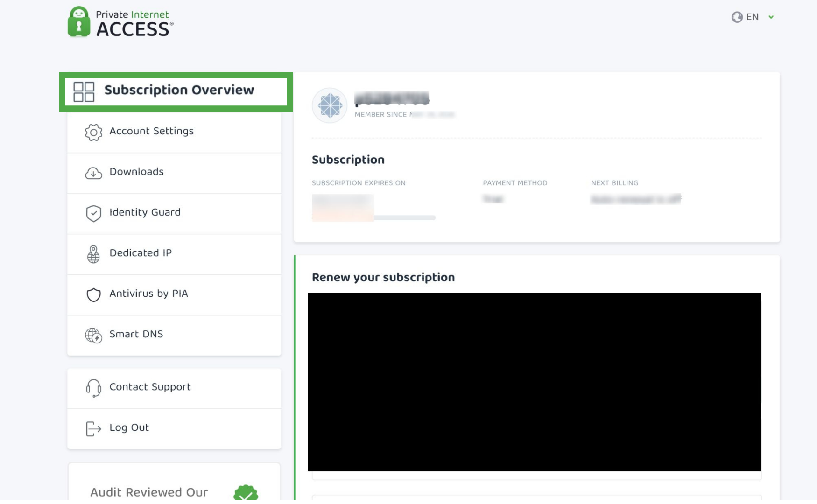Click the globe language icon
Screen dimensions: 817x504
pyautogui.click(x=737, y=17)
